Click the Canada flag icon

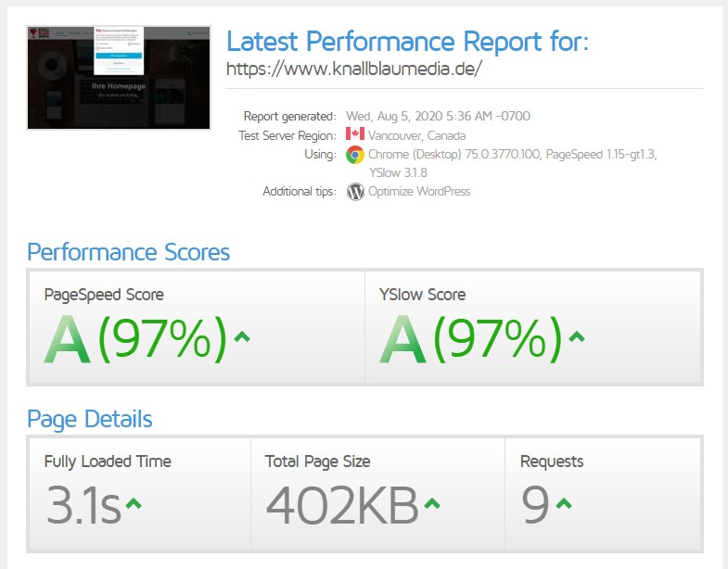[354, 135]
